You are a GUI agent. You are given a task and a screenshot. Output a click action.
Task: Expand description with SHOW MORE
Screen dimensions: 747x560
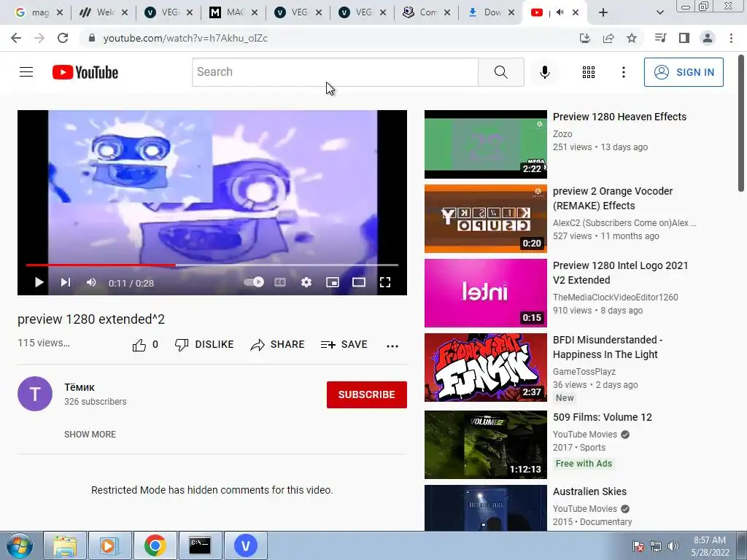pos(90,435)
